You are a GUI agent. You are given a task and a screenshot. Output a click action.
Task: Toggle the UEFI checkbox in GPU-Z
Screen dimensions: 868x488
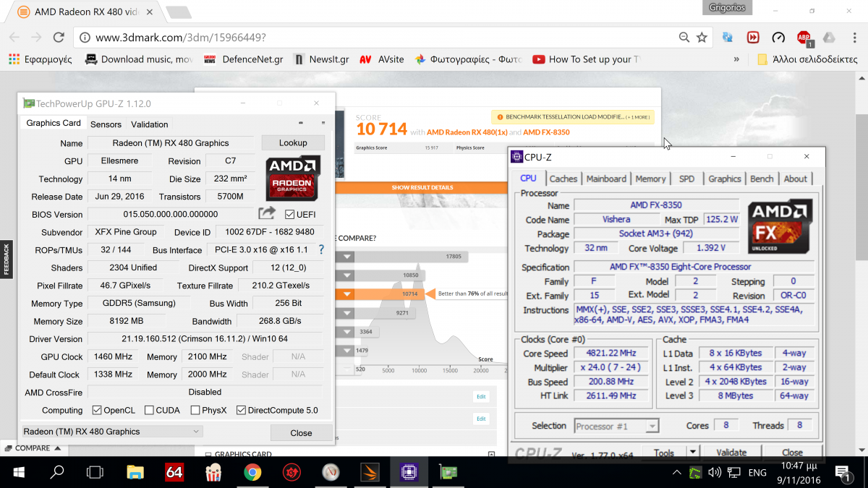coord(290,214)
